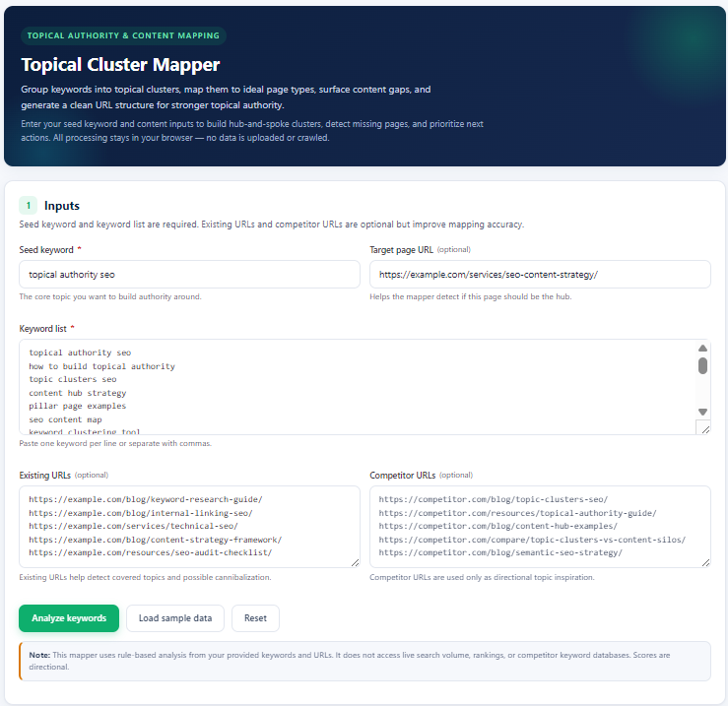Click the 'pillar page examples' keyword line
The height and width of the screenshot is (706, 728).
click(x=77, y=406)
